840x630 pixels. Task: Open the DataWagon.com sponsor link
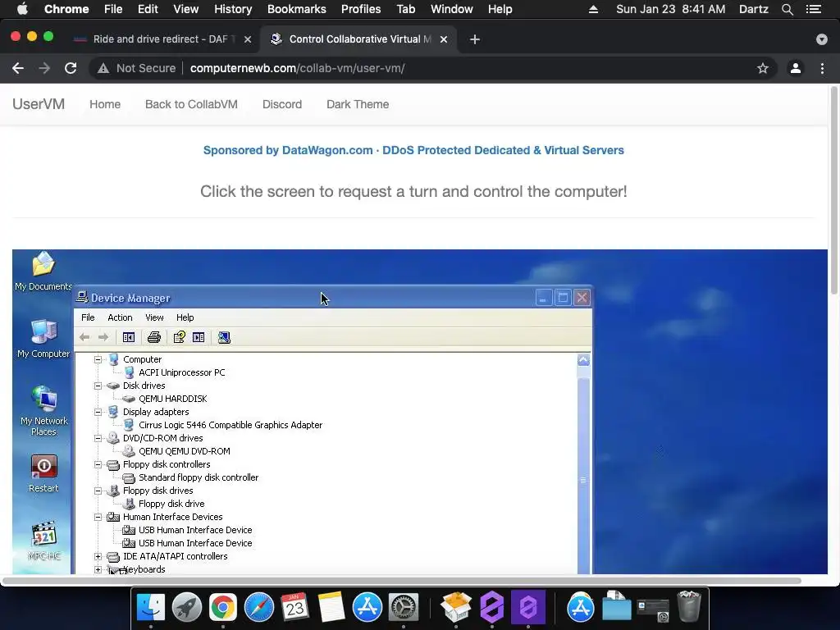tap(413, 151)
